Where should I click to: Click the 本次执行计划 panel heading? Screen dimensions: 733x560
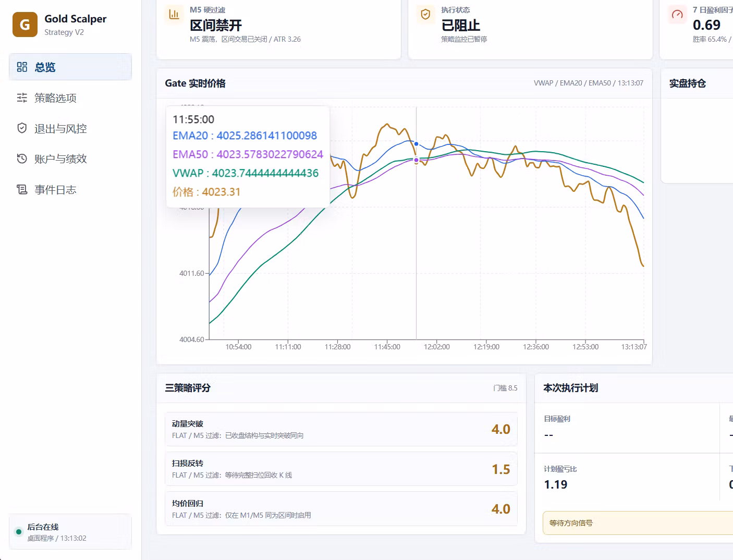point(570,388)
